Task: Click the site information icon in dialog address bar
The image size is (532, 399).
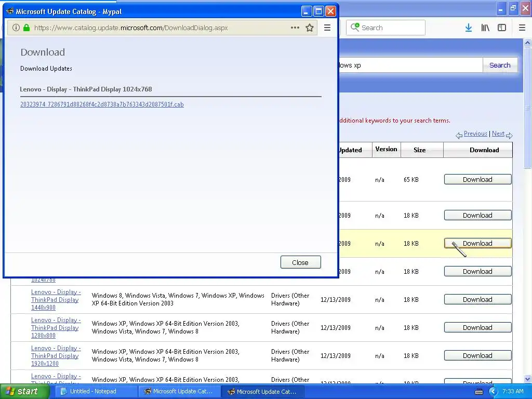Action: coord(16,28)
